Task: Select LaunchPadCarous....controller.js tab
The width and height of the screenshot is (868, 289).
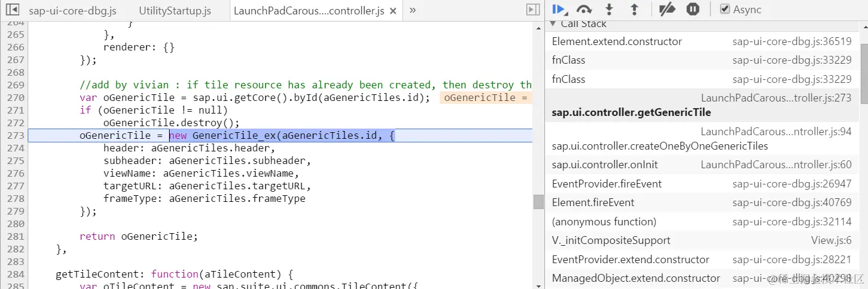Action: pyautogui.click(x=309, y=11)
